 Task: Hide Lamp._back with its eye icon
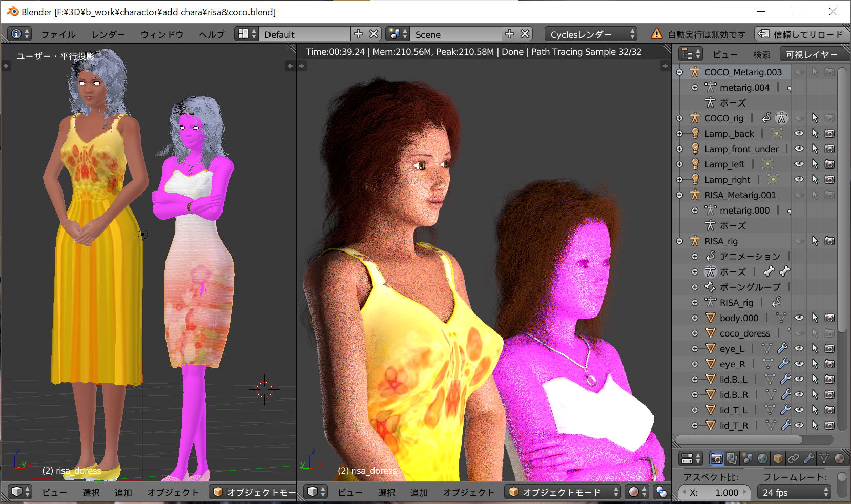point(799,133)
